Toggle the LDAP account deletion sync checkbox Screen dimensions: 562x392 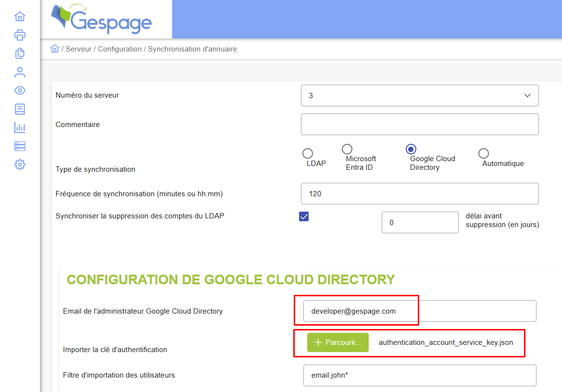[x=304, y=216]
